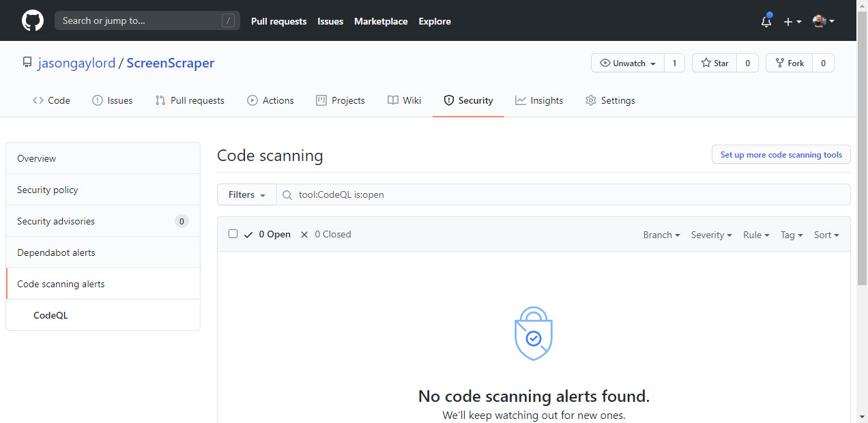Click the tool:CodeQL is:open filter field
This screenshot has width=868, height=423.
pos(564,194)
